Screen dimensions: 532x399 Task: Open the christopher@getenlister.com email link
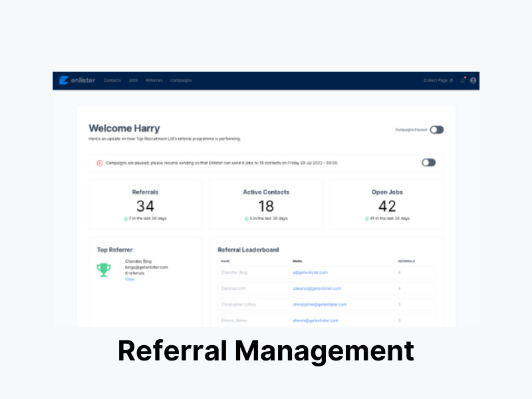pos(320,305)
